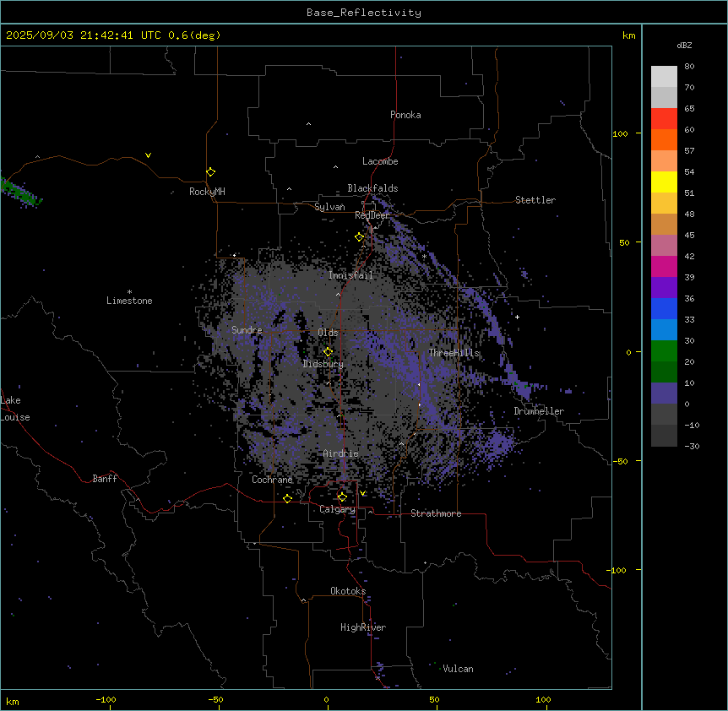The height and width of the screenshot is (711, 728).
Task: Click the 80 value on dBZ legend
Action: pos(689,67)
